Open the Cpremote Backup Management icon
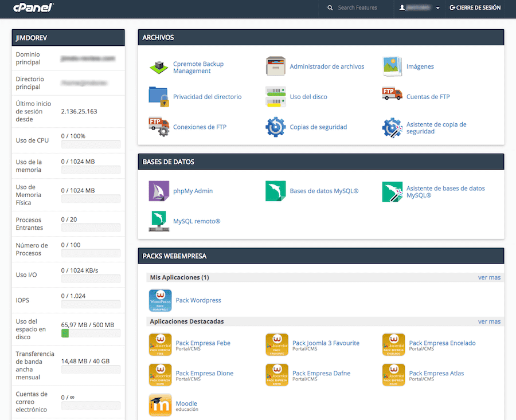The width and height of the screenshot is (516, 420). (x=159, y=67)
